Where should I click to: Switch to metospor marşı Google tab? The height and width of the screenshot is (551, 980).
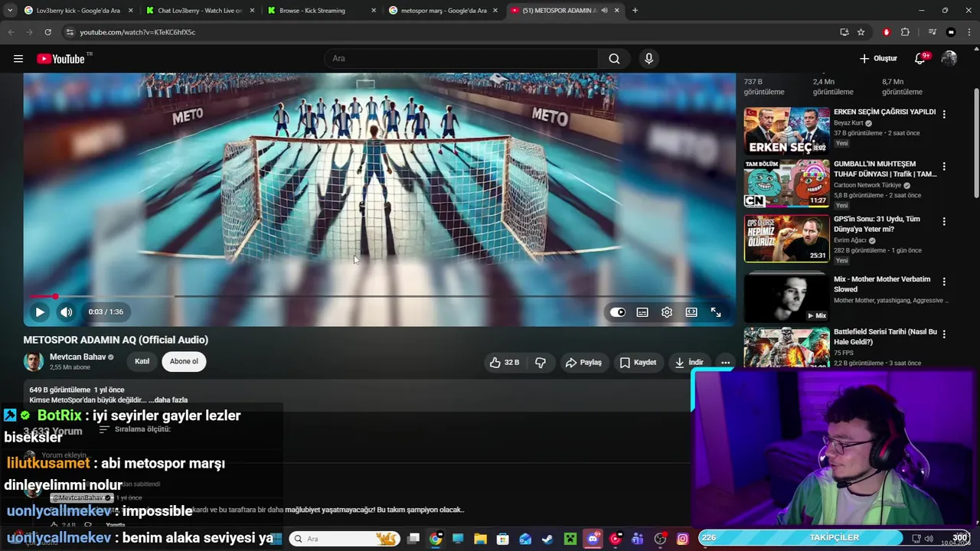pos(444,11)
